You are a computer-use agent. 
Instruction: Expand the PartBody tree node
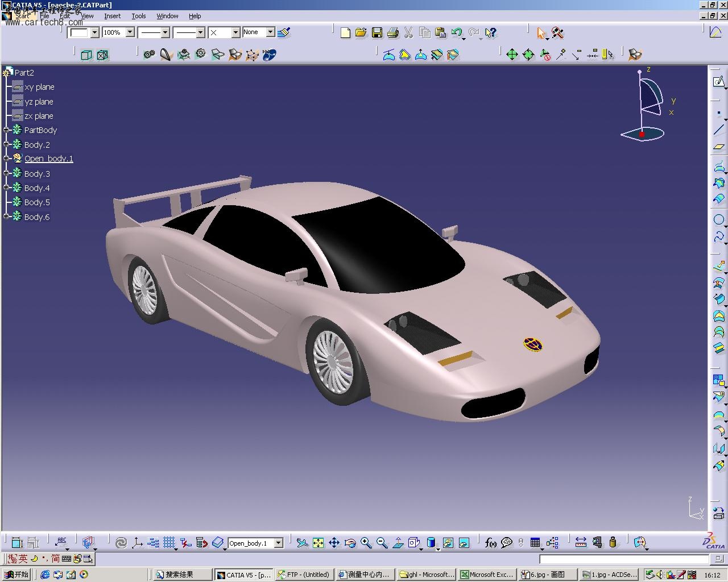coord(6,130)
